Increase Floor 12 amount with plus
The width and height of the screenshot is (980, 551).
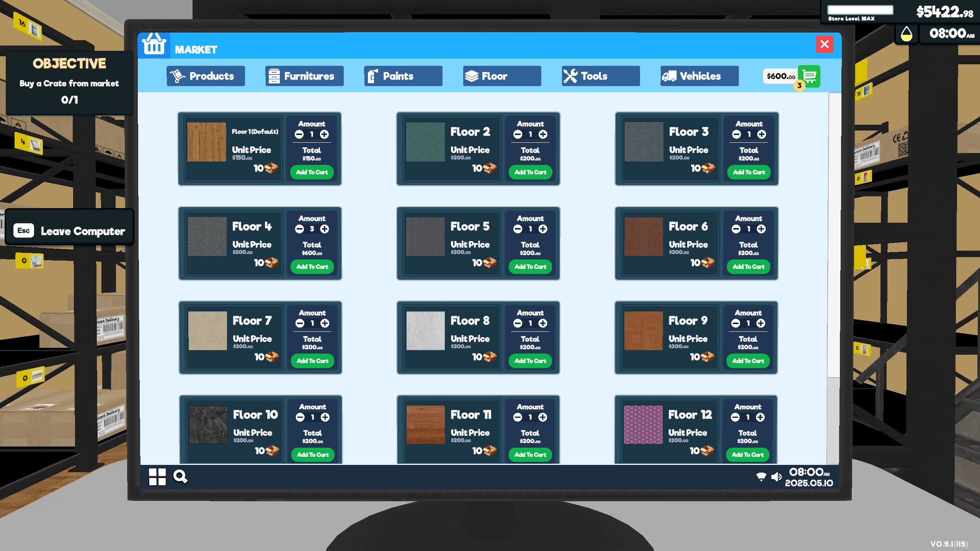(x=761, y=417)
